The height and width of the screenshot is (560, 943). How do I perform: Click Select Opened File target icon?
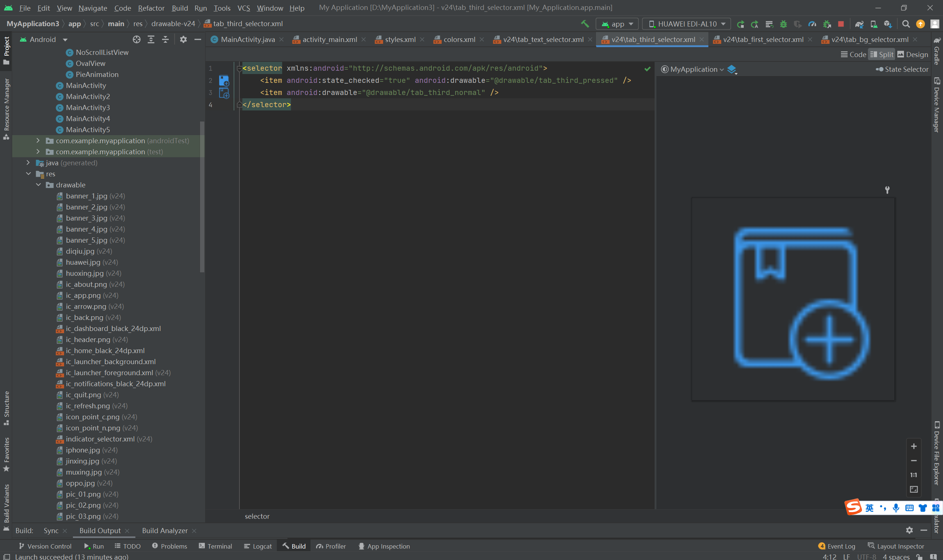[137, 40]
